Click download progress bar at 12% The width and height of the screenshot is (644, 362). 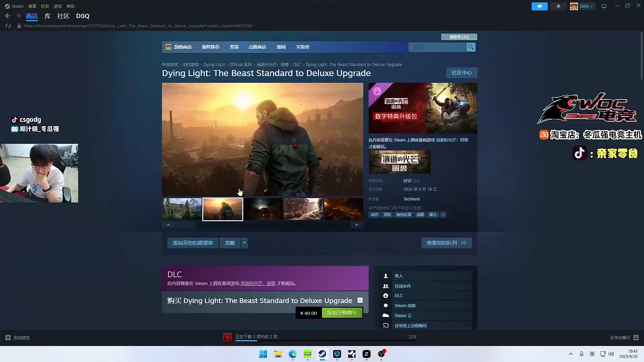click(x=326, y=341)
